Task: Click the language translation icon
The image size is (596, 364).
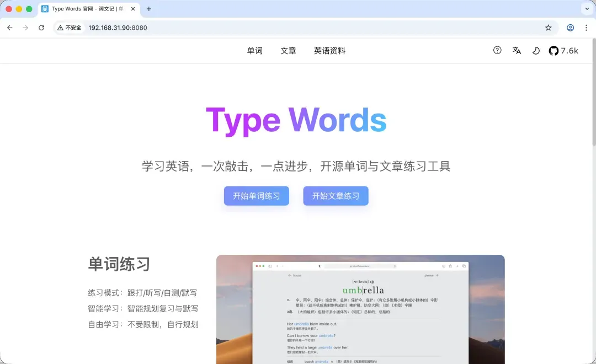Action: pos(517,50)
